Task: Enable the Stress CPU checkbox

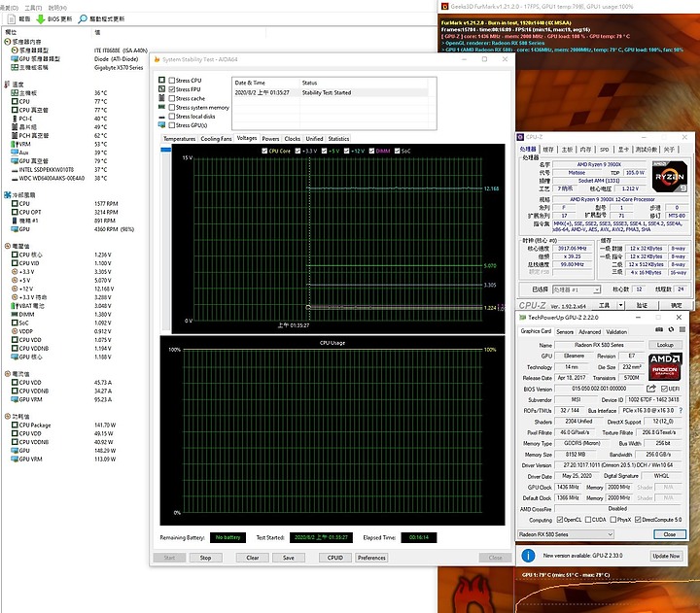Action: (172, 81)
